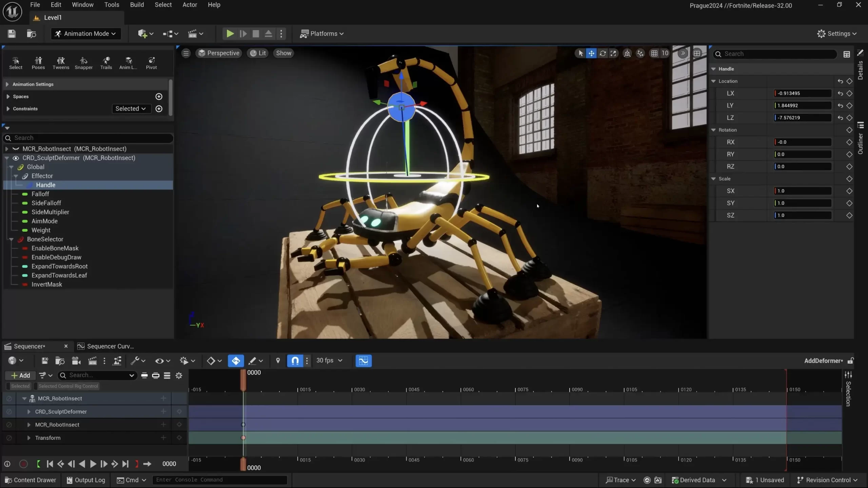Open the Actor menu
868x488 pixels.
point(190,5)
